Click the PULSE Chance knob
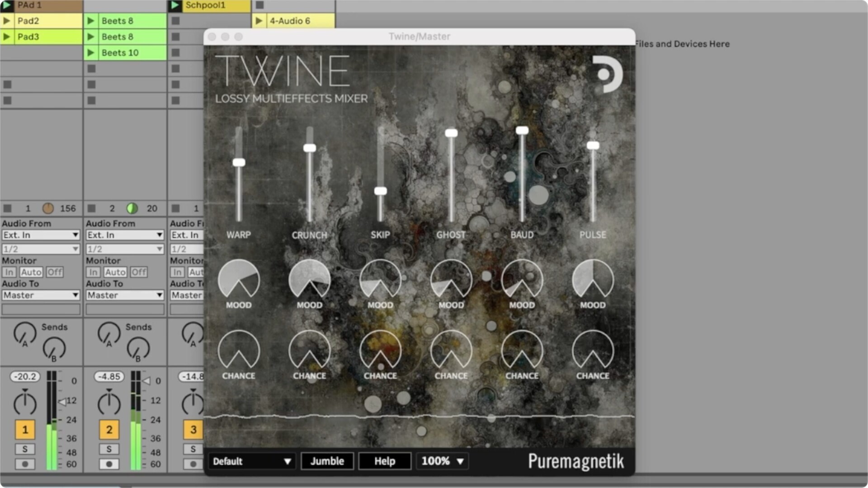 [x=593, y=350]
